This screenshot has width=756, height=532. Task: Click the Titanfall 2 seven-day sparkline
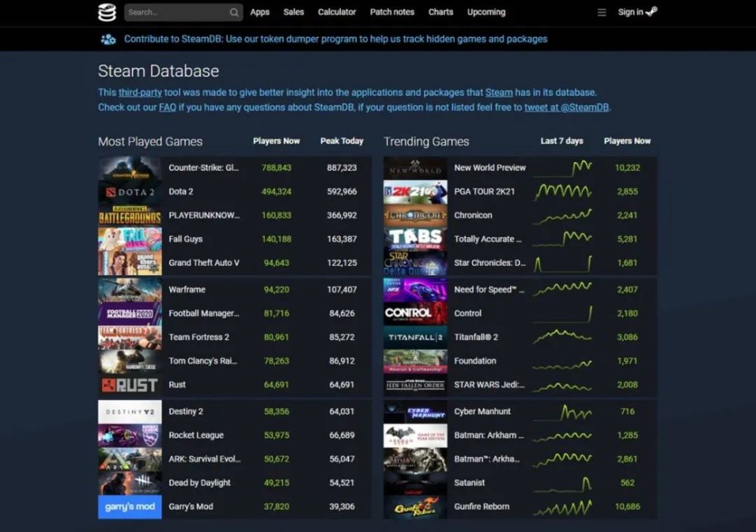click(562, 336)
